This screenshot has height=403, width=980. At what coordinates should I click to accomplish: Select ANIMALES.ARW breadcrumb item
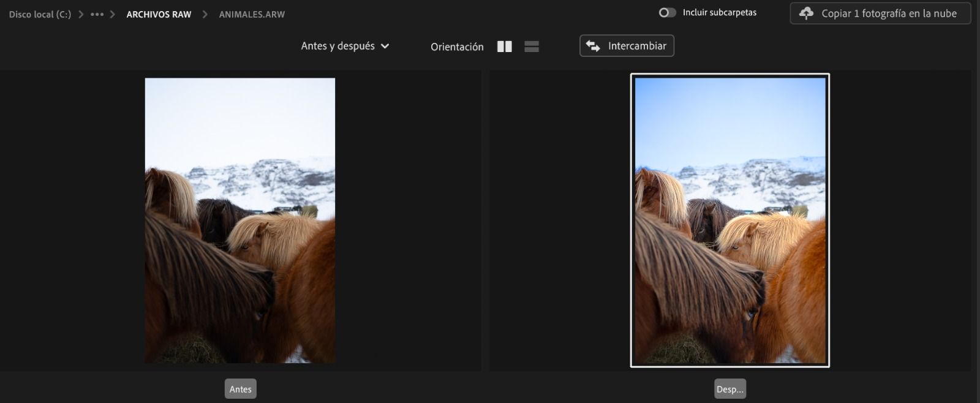(252, 14)
